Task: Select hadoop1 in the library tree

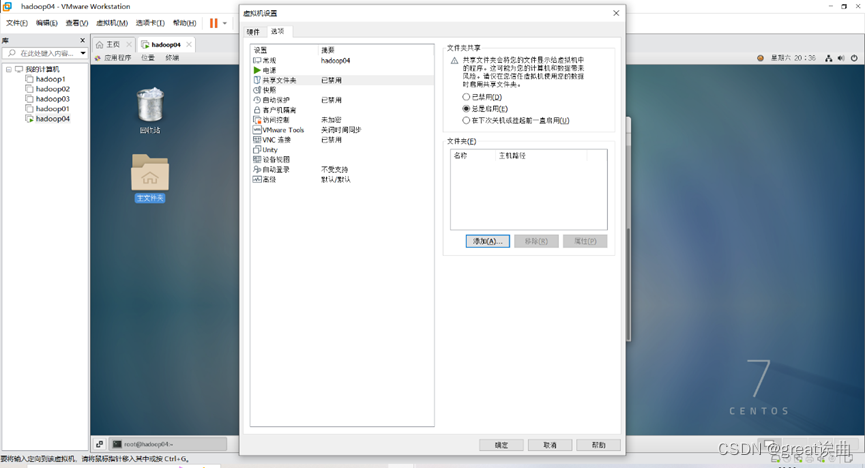Action: [50, 79]
